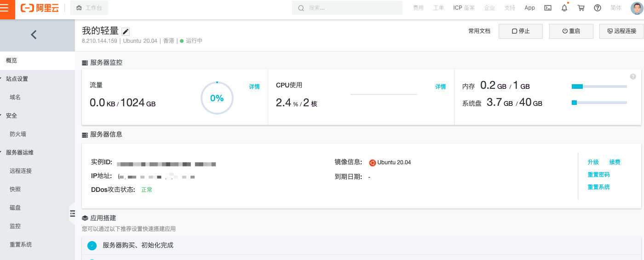The height and width of the screenshot is (260, 644).
Task: Open the shopping cart icon
Action: coord(581,8)
